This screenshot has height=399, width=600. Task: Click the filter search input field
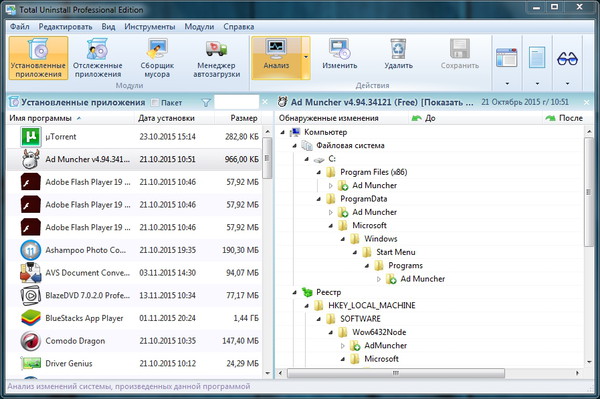tap(236, 103)
